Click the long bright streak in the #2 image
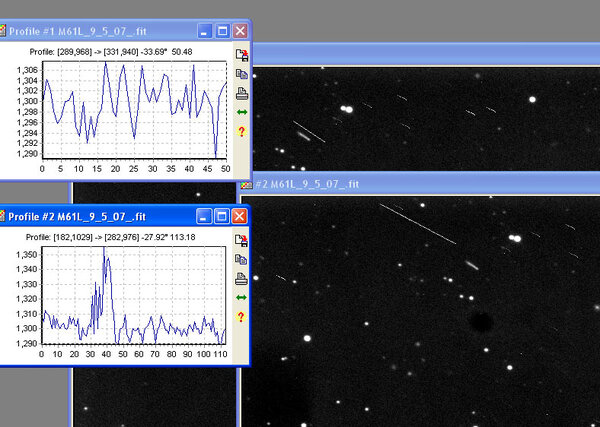600x427 pixels. click(417, 224)
